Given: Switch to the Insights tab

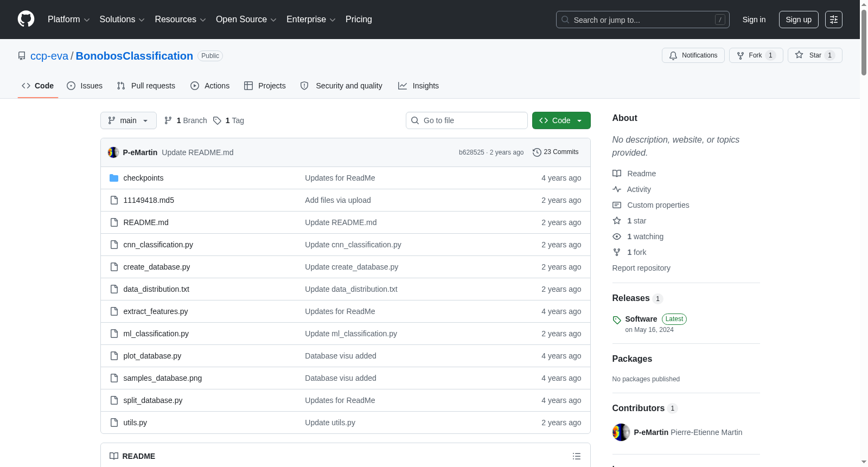Looking at the screenshot, I should tap(418, 86).
